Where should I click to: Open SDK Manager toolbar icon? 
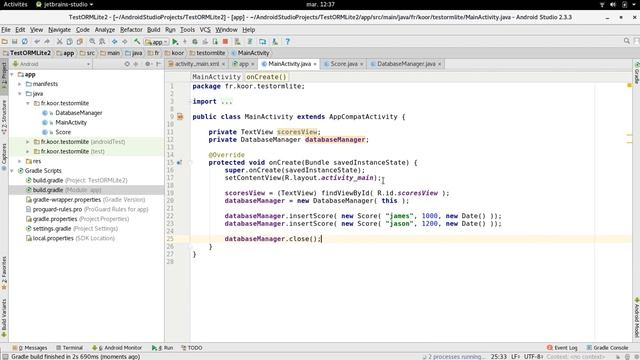[x=275, y=42]
